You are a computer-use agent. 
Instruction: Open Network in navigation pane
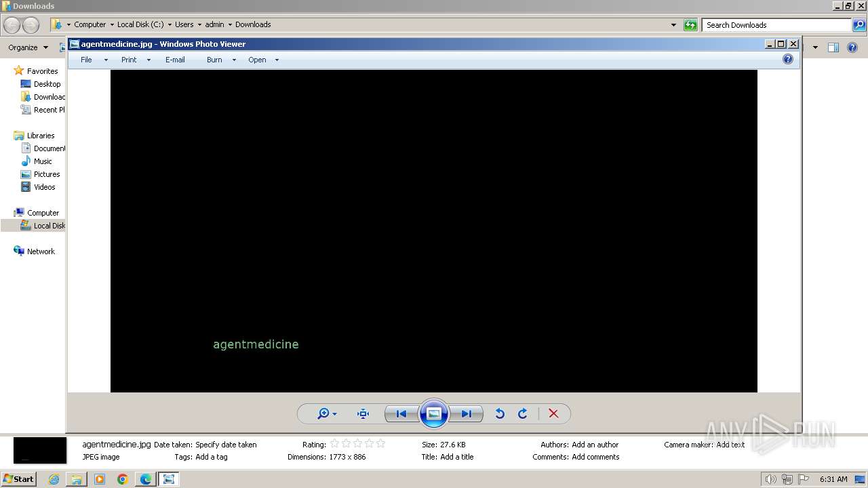(x=41, y=251)
